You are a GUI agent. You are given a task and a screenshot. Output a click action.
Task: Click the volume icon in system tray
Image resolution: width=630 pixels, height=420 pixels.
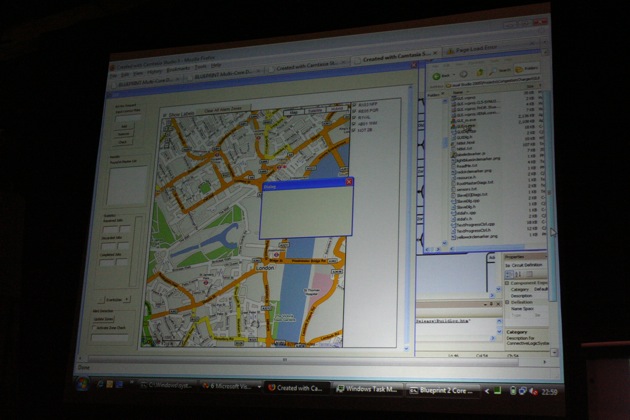click(x=534, y=391)
